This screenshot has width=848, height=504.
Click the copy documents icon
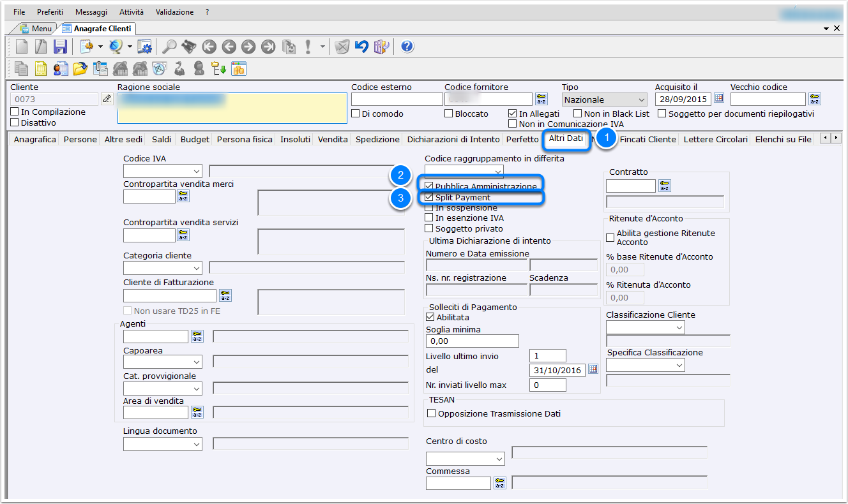22,68
